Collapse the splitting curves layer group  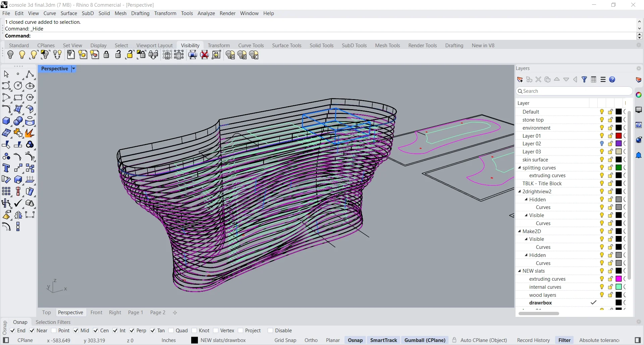click(x=520, y=168)
